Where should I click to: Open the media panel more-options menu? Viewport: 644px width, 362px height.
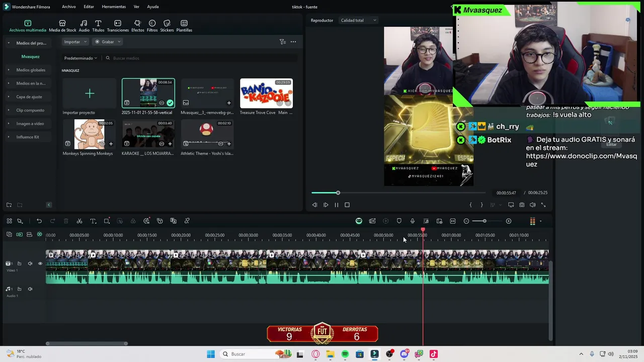click(293, 42)
